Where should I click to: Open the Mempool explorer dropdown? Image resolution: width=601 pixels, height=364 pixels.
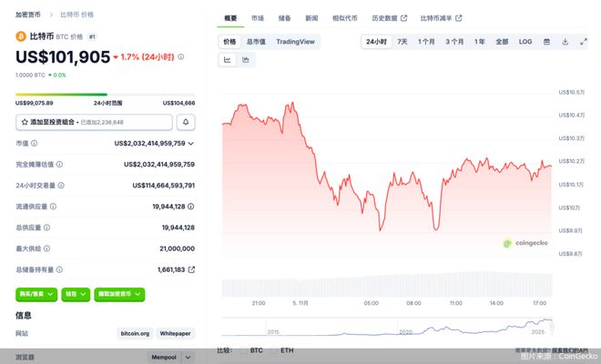click(171, 358)
